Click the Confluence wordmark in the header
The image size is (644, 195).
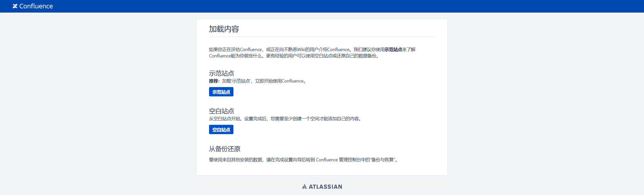[36, 6]
